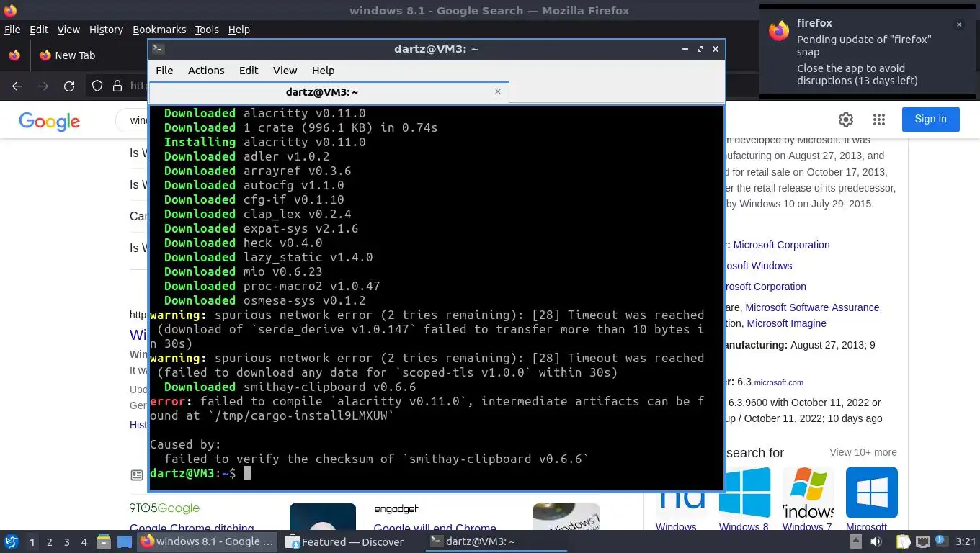Image resolution: width=980 pixels, height=553 pixels.
Task: Switch to workspace 4
Action: pyautogui.click(x=84, y=541)
